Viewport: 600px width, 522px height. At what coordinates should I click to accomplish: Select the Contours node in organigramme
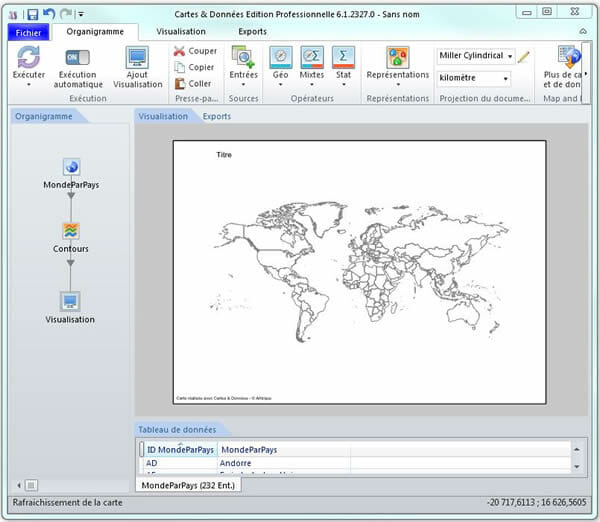pyautogui.click(x=71, y=232)
